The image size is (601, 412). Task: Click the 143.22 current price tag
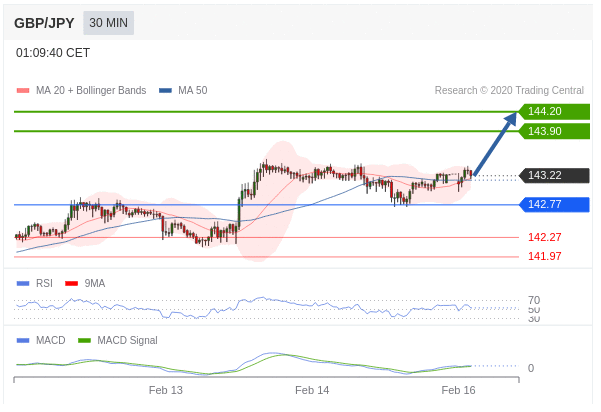[x=554, y=176]
